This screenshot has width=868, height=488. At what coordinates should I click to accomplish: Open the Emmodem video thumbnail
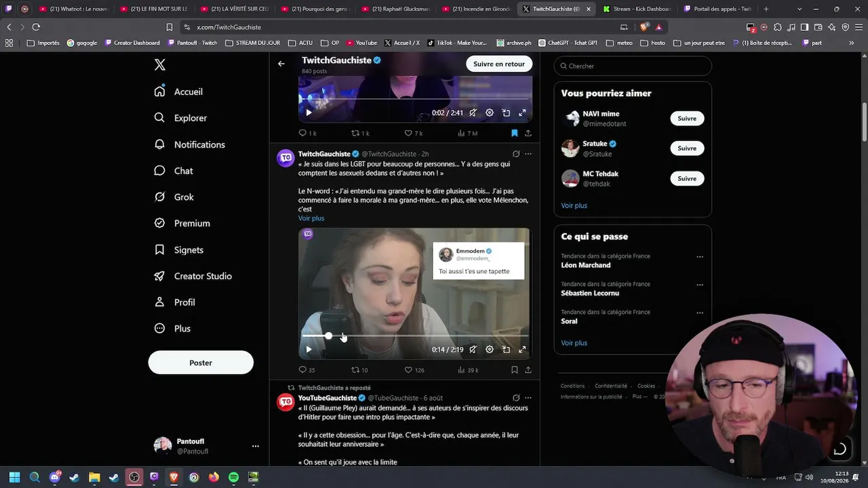(414, 293)
